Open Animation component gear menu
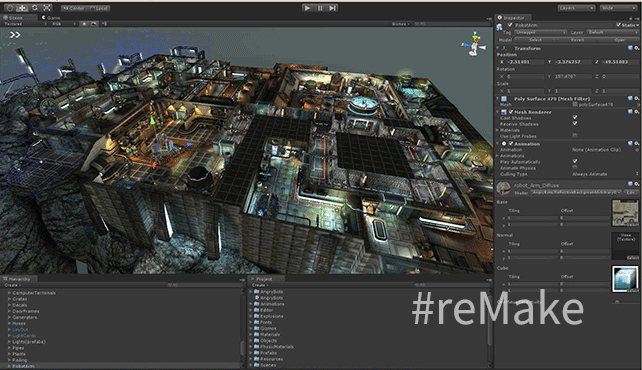 (x=637, y=144)
